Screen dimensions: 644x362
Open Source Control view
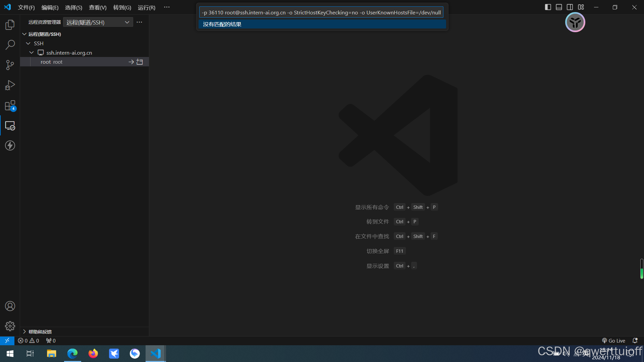10,65
